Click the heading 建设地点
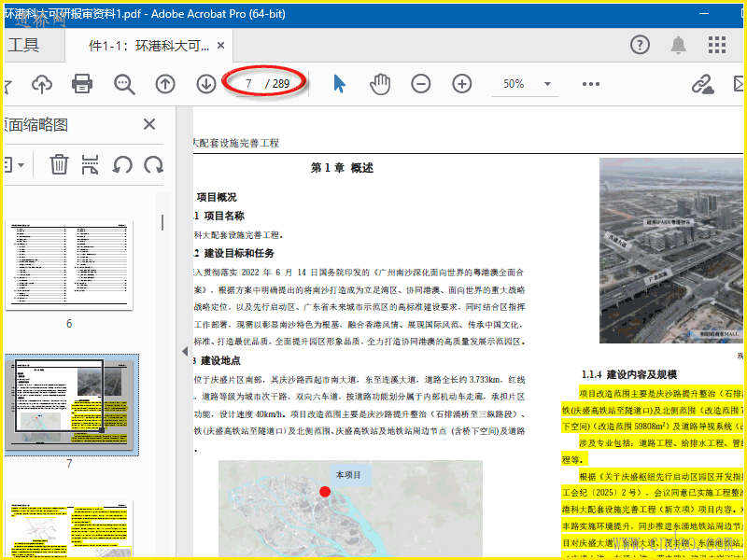Screen dimensions: 747x560 tap(220, 360)
